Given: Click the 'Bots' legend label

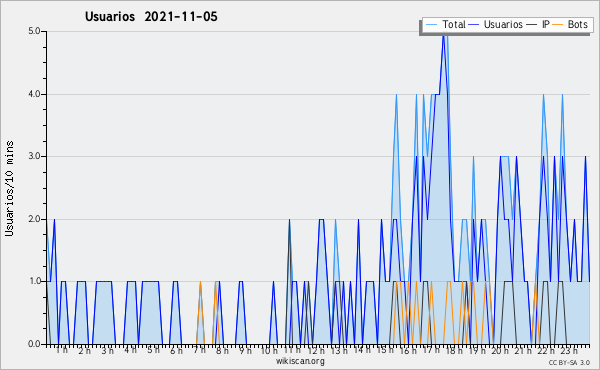Looking at the screenshot, I should tap(577, 24).
